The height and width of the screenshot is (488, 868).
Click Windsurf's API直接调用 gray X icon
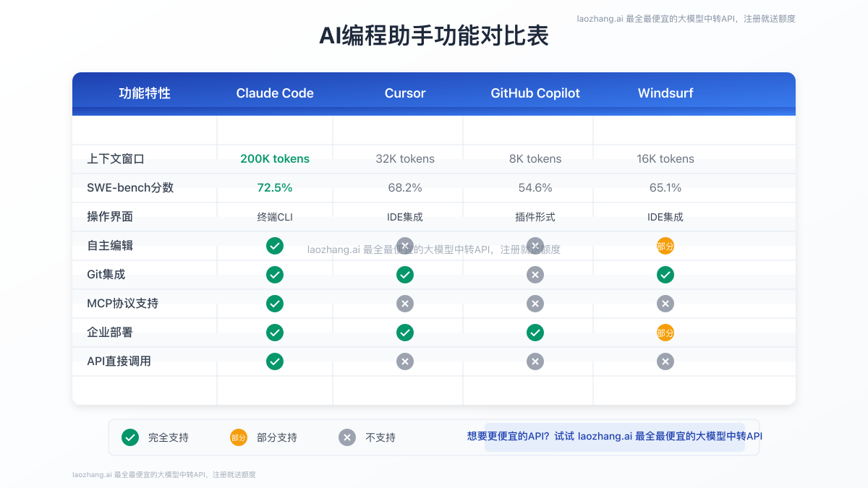pyautogui.click(x=665, y=361)
